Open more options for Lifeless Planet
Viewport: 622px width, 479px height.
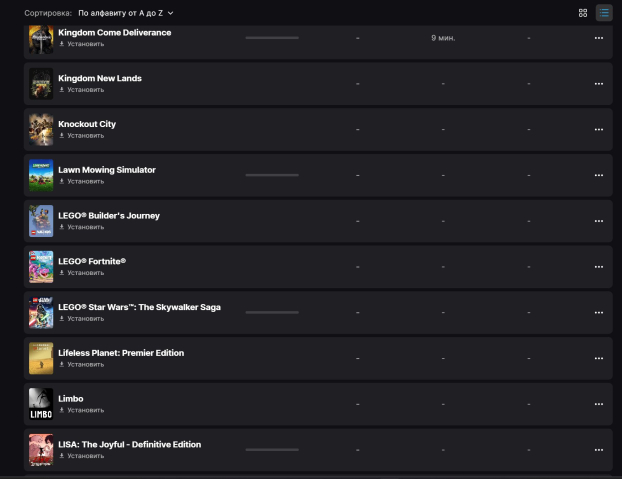point(598,358)
